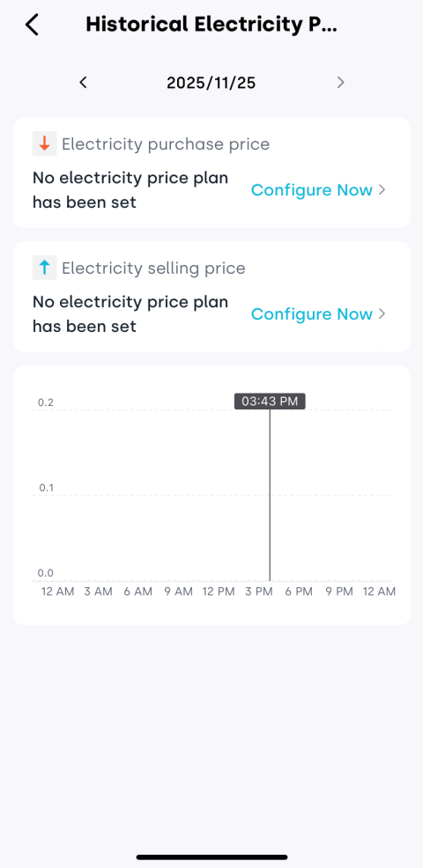Viewport: 423px width, 868px height.
Task: Select the 03:43 PM time marker label
Action: (270, 401)
